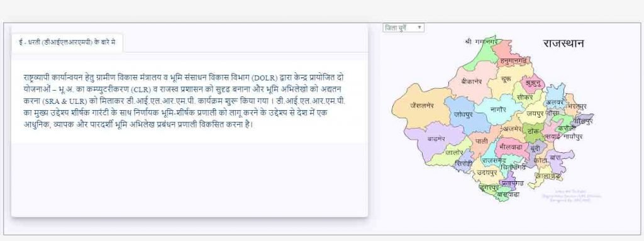Click झालावाड़ district on the map
Viewport: 644px width, 241px height.
pos(548,176)
